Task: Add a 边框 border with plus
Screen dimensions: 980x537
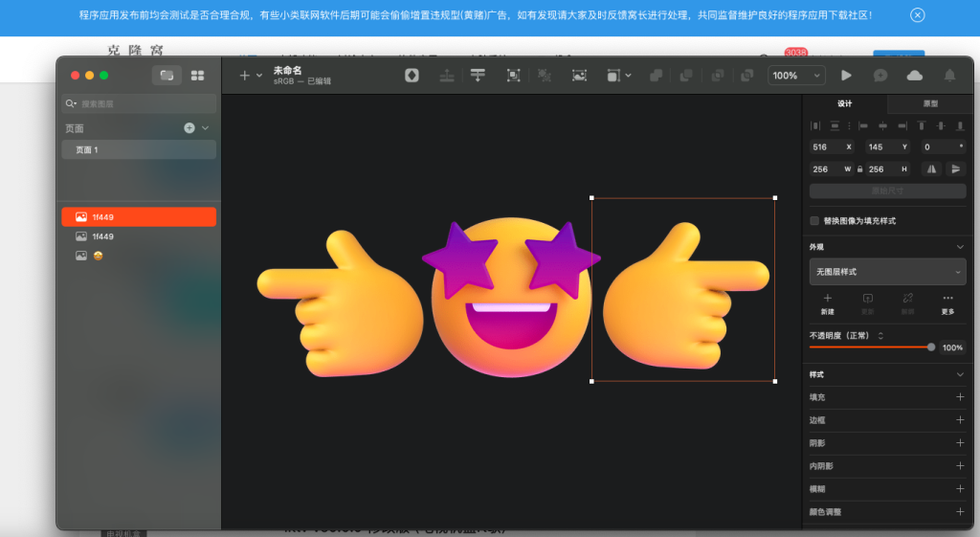Action: coord(960,420)
